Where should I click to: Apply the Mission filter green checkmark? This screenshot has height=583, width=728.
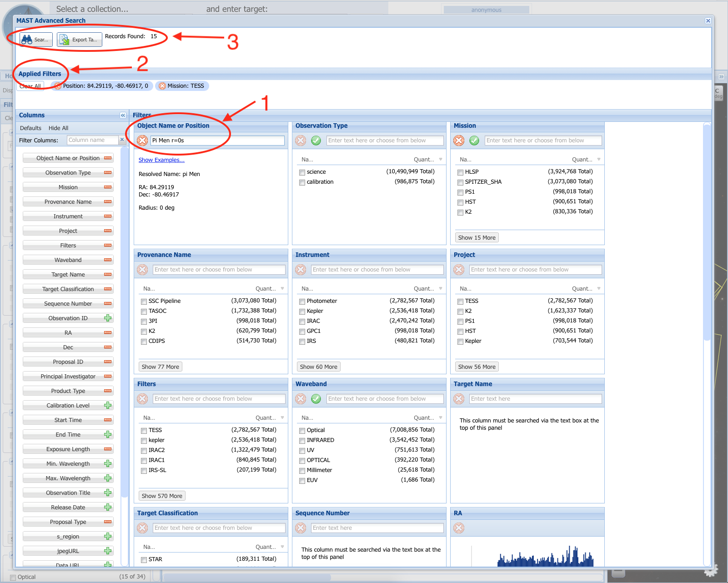tap(474, 141)
